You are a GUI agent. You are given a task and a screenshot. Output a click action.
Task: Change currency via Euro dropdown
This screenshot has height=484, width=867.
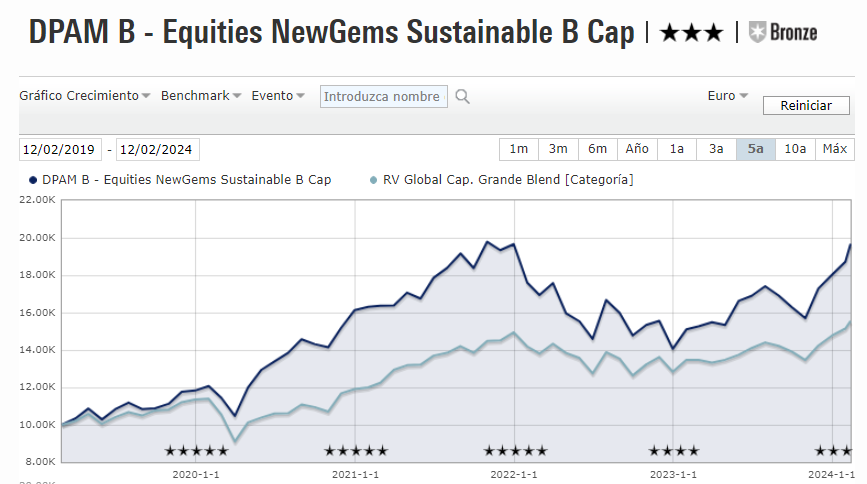pos(728,96)
